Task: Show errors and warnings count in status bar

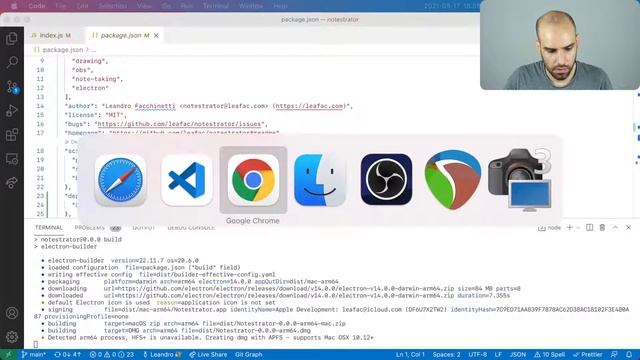Action: (x=112, y=354)
